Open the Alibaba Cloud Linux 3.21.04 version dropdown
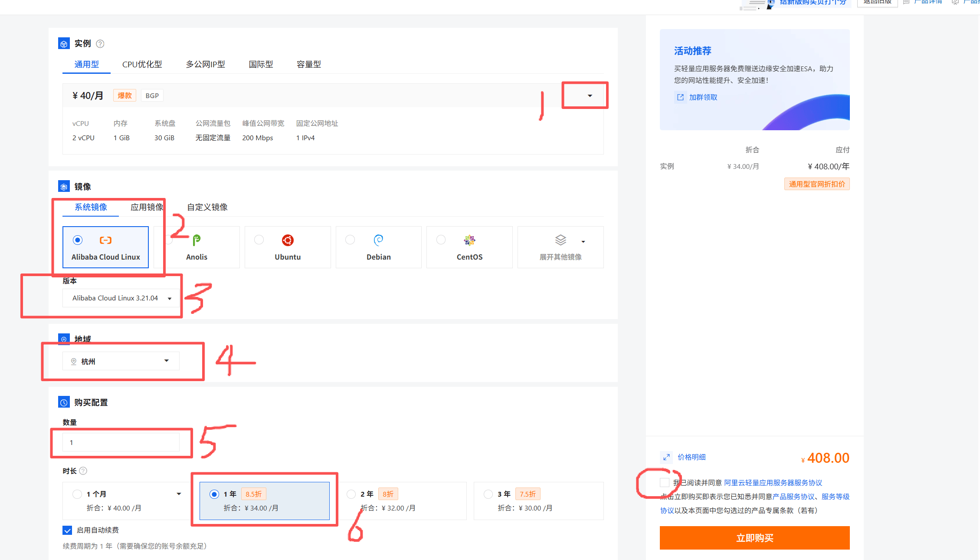 coord(121,298)
